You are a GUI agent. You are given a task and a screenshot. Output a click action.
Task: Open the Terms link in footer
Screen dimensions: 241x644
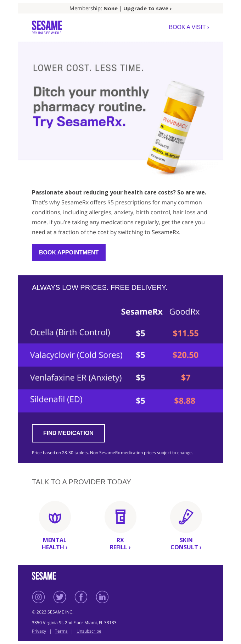(61, 631)
